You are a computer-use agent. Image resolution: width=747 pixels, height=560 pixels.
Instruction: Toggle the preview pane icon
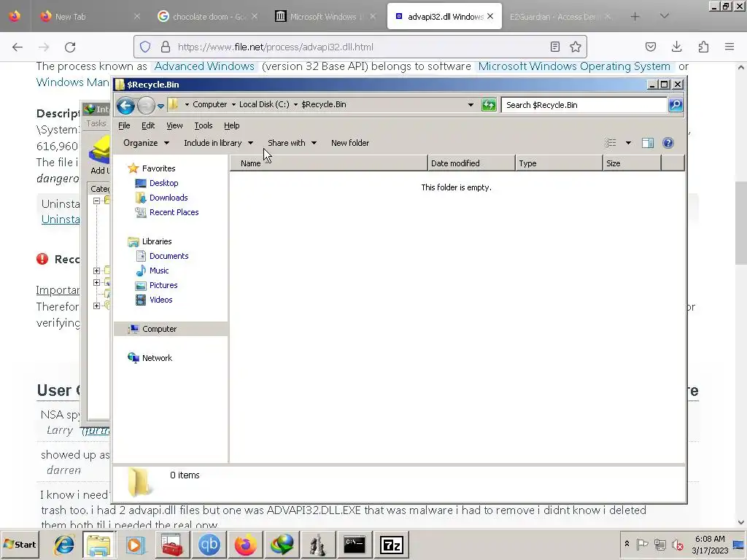tap(648, 143)
